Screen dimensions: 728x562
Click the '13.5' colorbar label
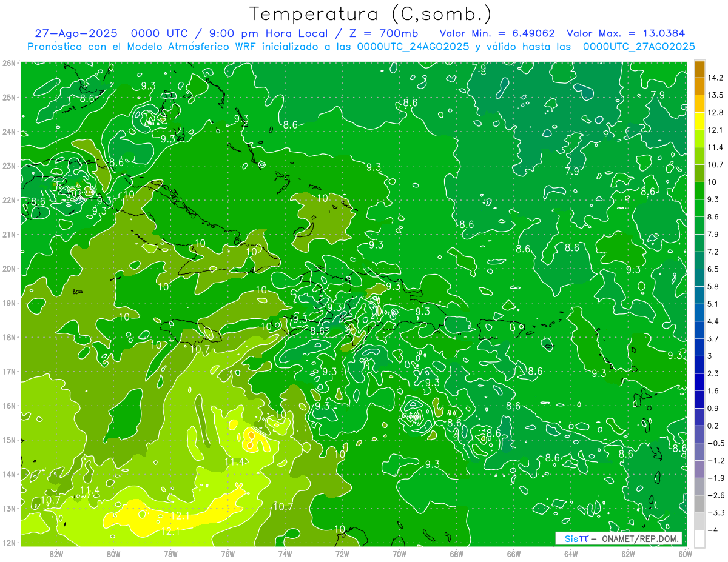[x=716, y=95]
